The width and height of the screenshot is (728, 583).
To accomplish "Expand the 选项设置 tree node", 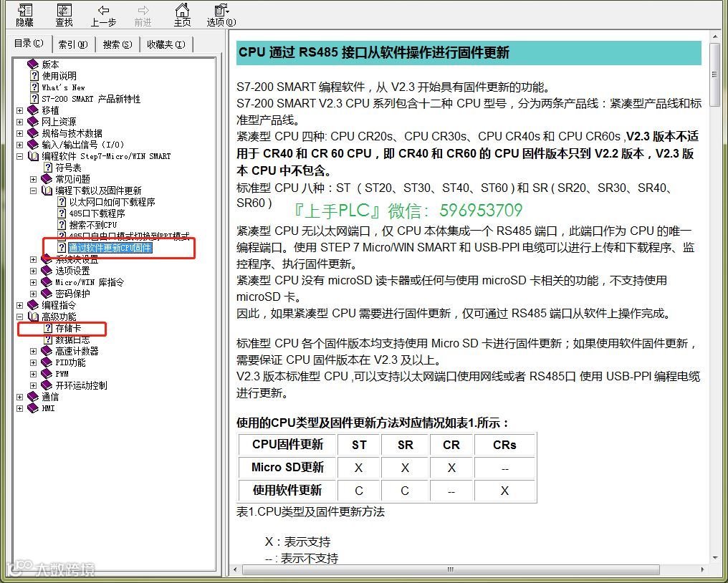I will [34, 271].
